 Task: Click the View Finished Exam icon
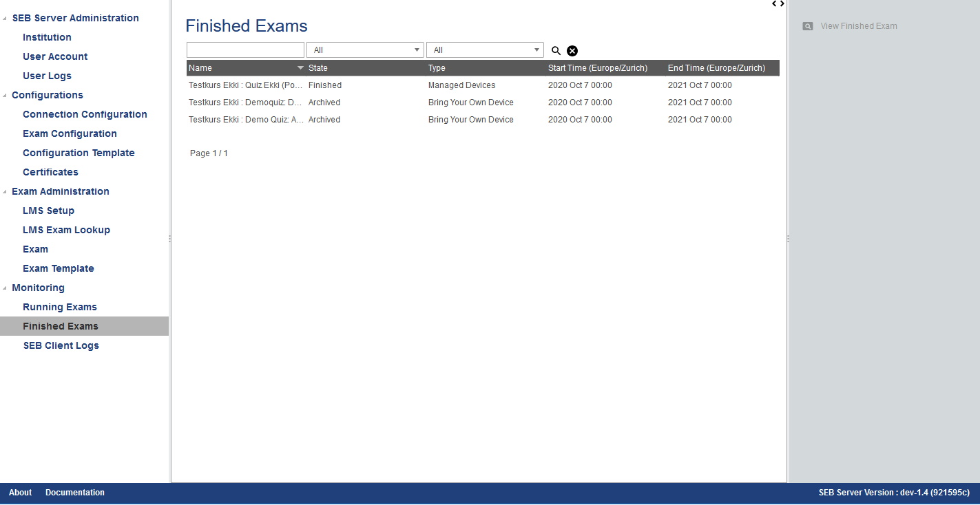808,26
